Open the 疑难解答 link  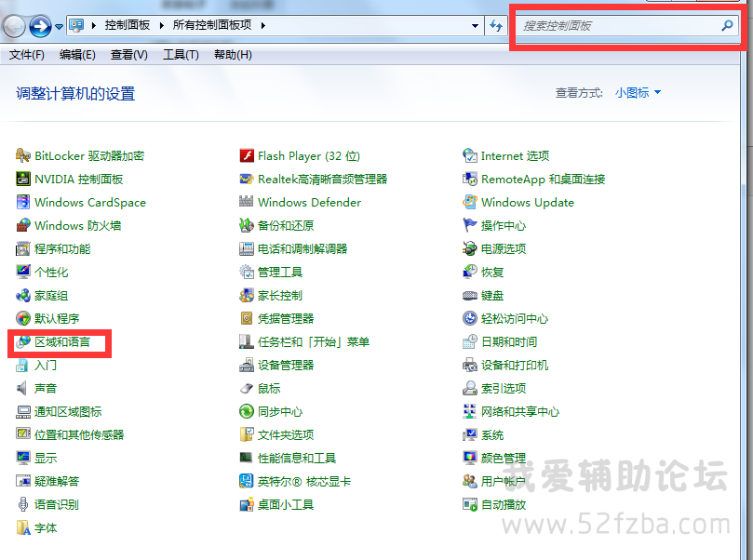(57, 481)
